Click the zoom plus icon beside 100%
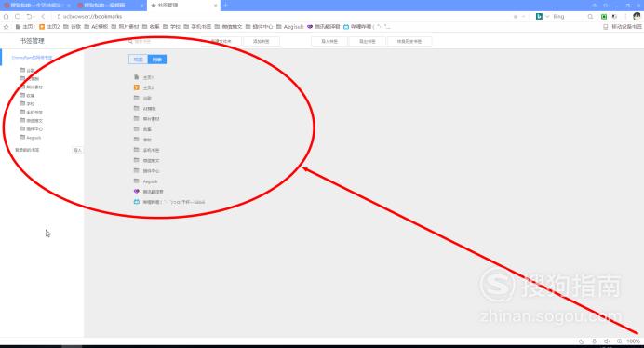Image resolution: width=644 pixels, height=348 pixels. 620,341
